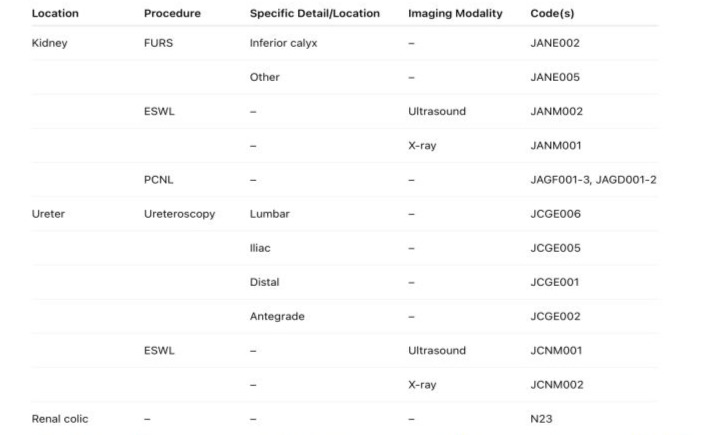The image size is (711, 435).
Task: Click the PCNL procedure cell
Action: pos(159,180)
